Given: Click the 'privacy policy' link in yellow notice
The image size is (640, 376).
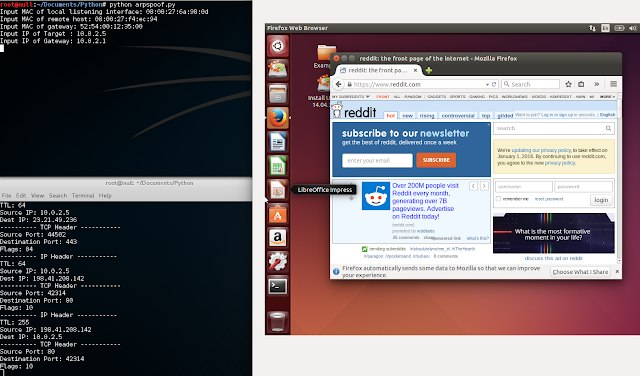Looking at the screenshot, I should pos(560,163).
